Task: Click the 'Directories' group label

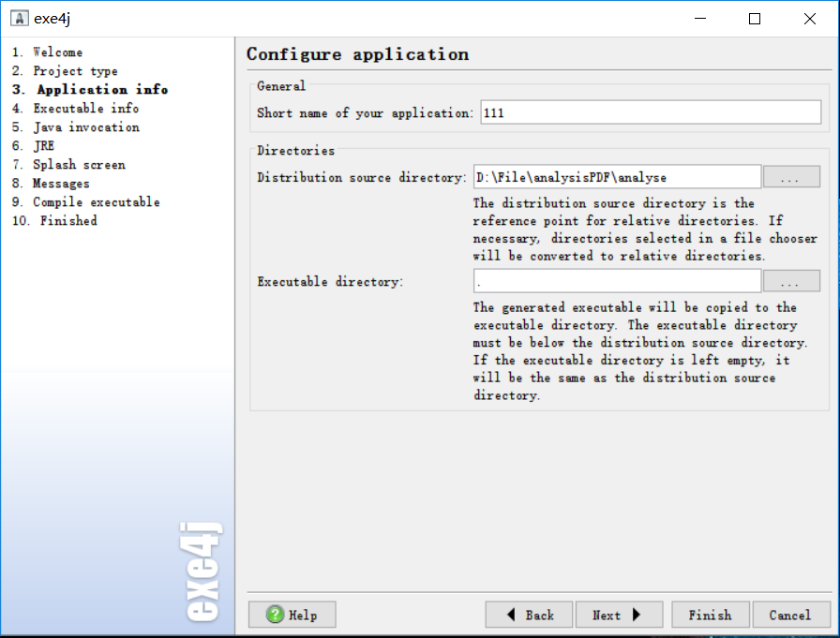Action: [295, 151]
